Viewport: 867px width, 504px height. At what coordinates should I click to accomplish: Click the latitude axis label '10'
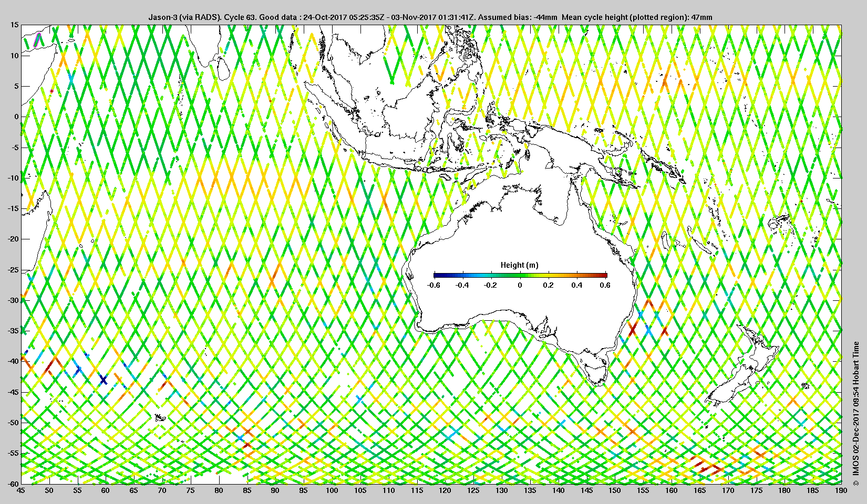[x=14, y=56]
